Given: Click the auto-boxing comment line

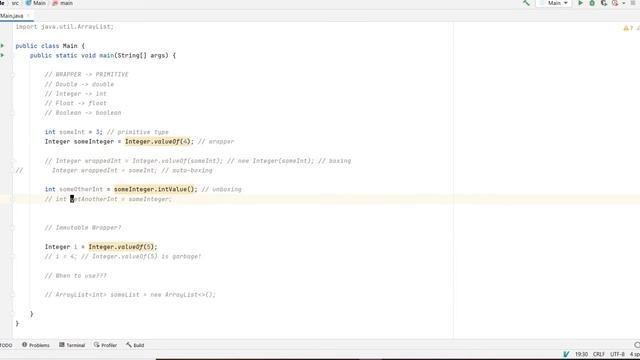Looking at the screenshot, I should pyautogui.click(x=132, y=171).
